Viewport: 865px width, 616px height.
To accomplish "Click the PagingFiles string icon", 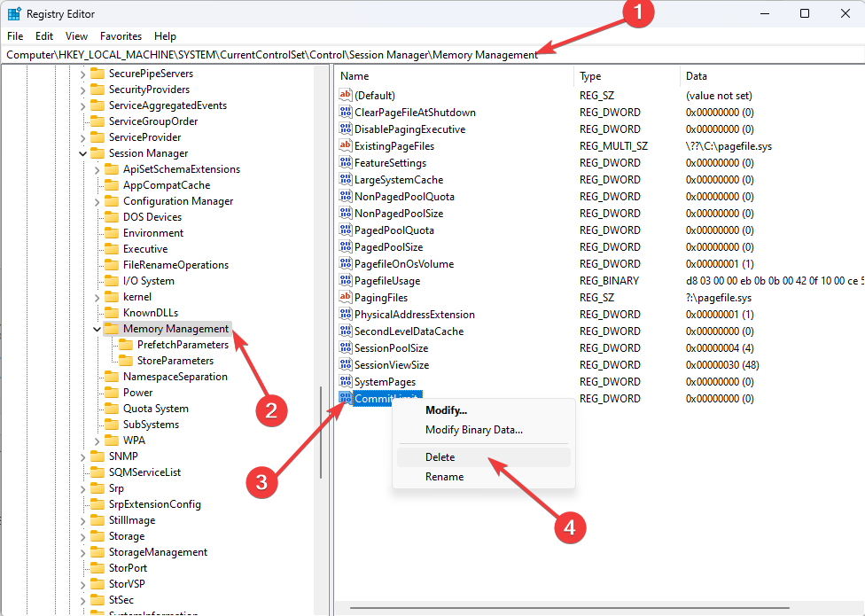I will pyautogui.click(x=346, y=297).
